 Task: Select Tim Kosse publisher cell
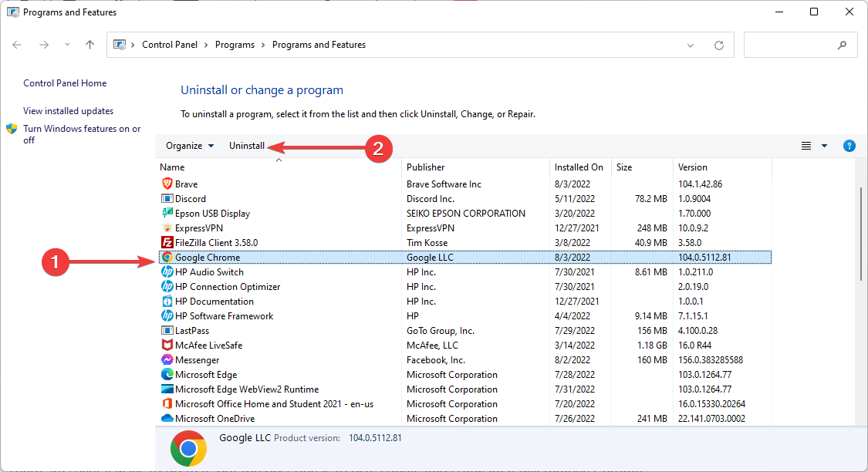427,242
